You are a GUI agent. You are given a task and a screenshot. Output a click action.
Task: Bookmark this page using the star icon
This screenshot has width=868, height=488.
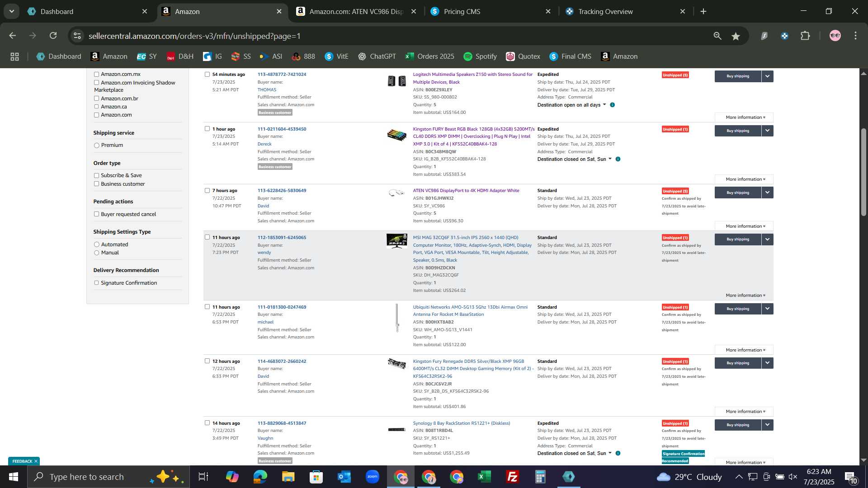point(736,36)
